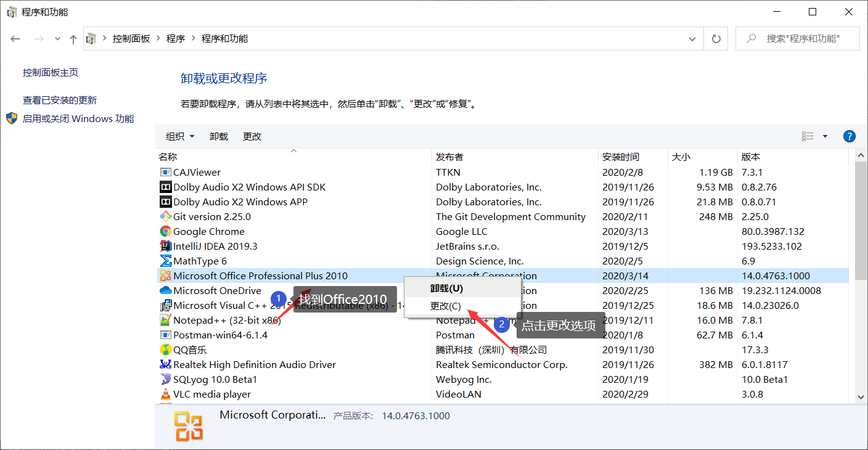Open the 组织 dropdown menu
The image size is (868, 450).
(180, 136)
